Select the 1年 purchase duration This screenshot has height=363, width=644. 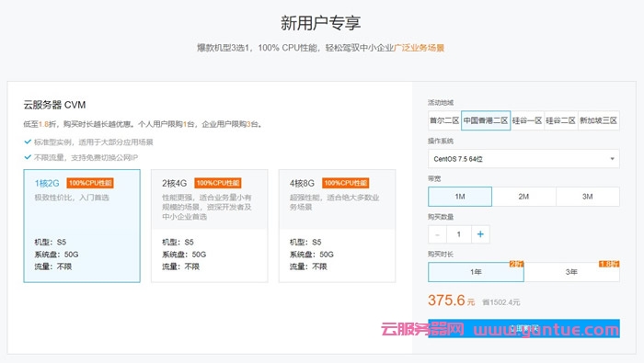coord(476,272)
